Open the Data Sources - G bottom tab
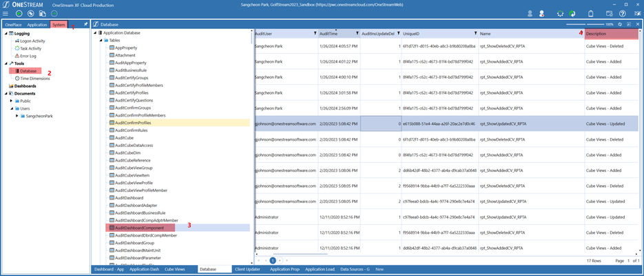Screen dimensions: 644x276 point(355,269)
